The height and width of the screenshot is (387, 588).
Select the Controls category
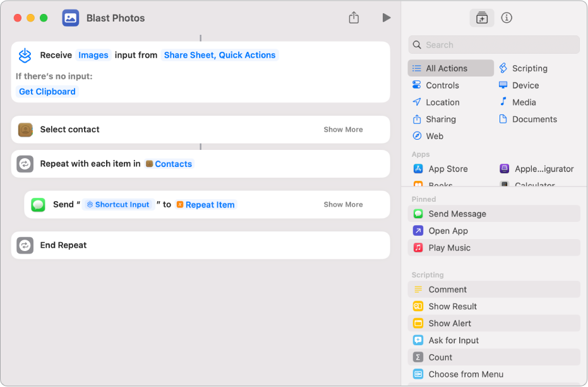pyautogui.click(x=435, y=85)
